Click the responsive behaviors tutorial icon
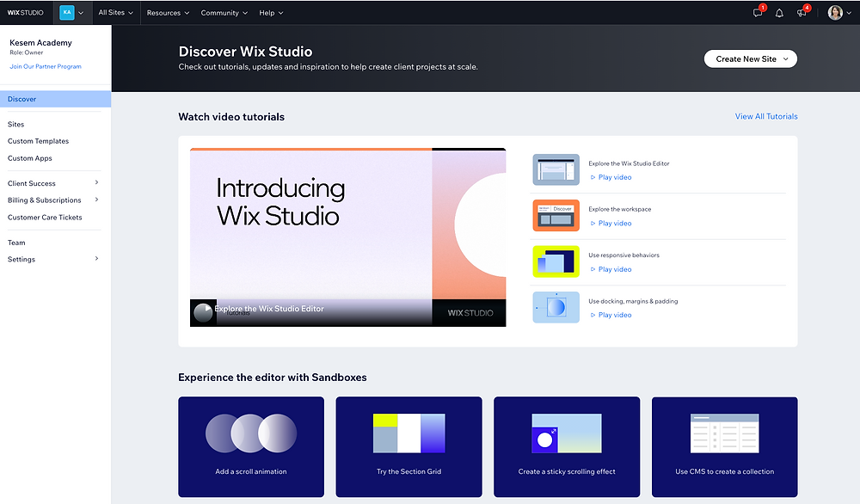860x504 pixels. point(556,261)
